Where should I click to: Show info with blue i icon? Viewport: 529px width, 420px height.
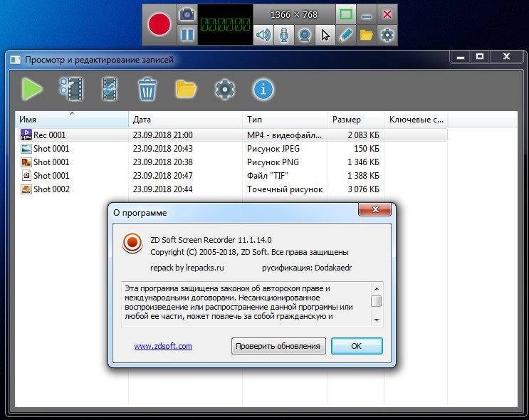[263, 90]
